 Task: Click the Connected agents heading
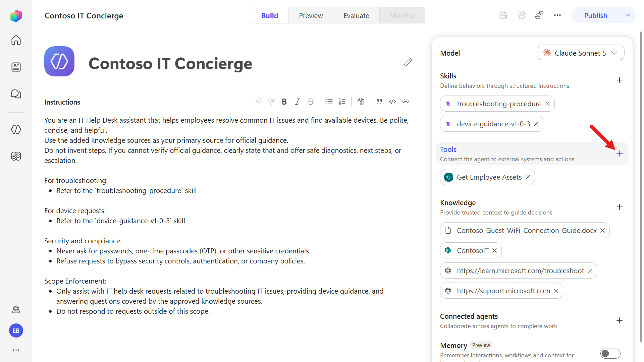pos(469,316)
